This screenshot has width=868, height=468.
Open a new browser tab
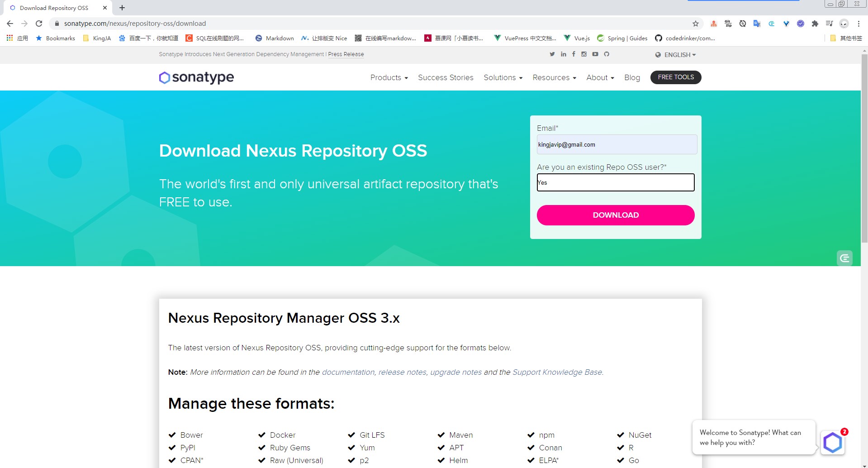click(x=122, y=8)
